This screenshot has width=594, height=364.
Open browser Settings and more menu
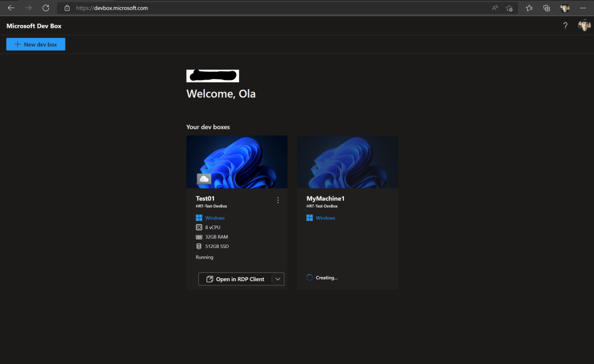[582, 8]
